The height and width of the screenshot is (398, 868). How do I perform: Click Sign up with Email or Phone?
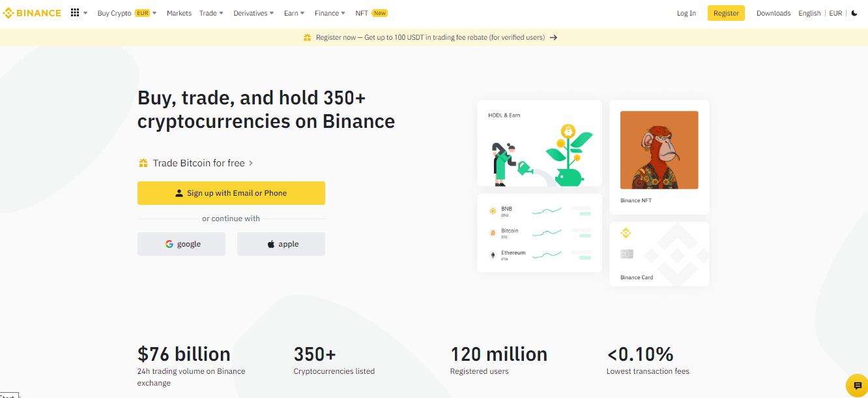[x=231, y=192]
